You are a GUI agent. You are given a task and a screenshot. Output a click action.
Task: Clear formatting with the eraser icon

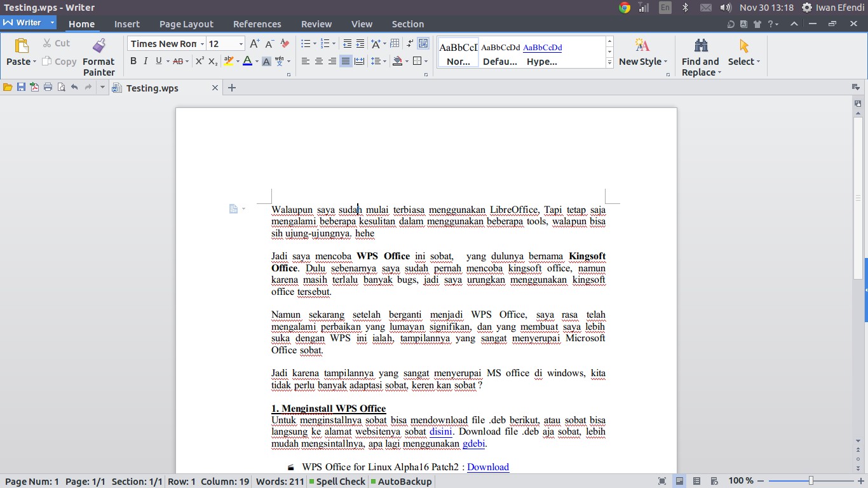[x=285, y=43]
